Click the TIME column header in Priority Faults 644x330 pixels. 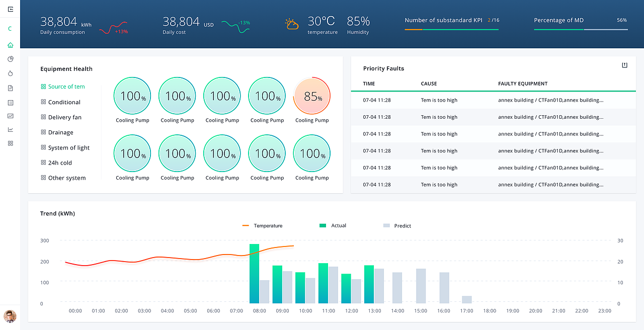[x=369, y=84]
